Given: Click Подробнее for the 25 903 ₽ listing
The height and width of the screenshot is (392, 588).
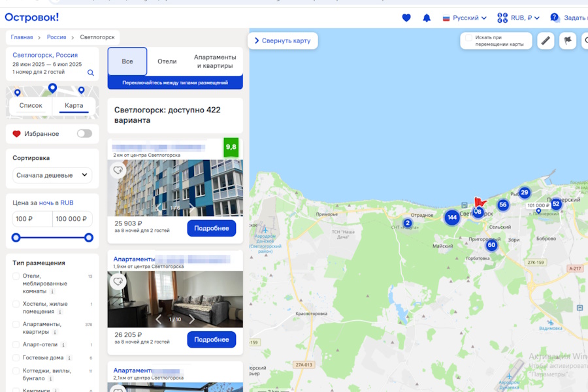Looking at the screenshot, I should 211,228.
